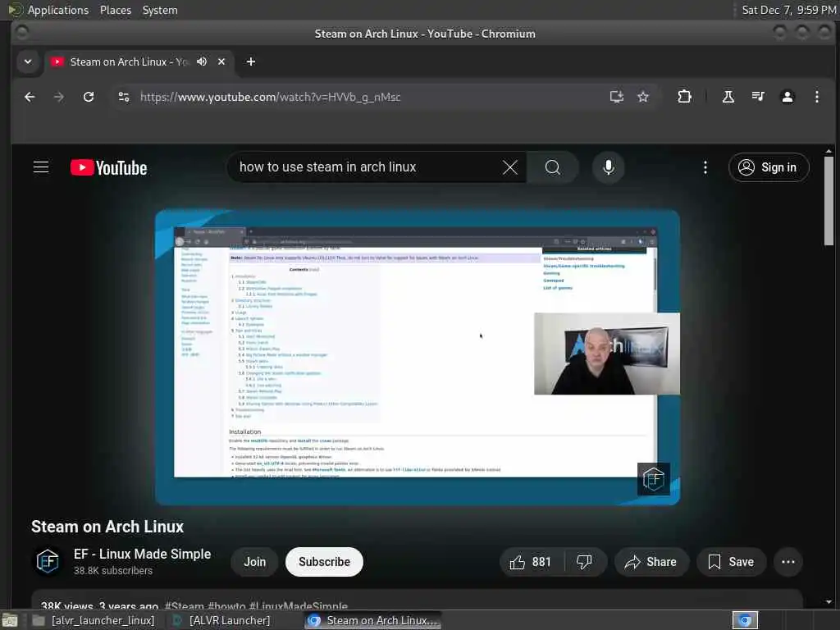The image size is (840, 630).
Task: Open the Applications menu
Action: [48, 10]
